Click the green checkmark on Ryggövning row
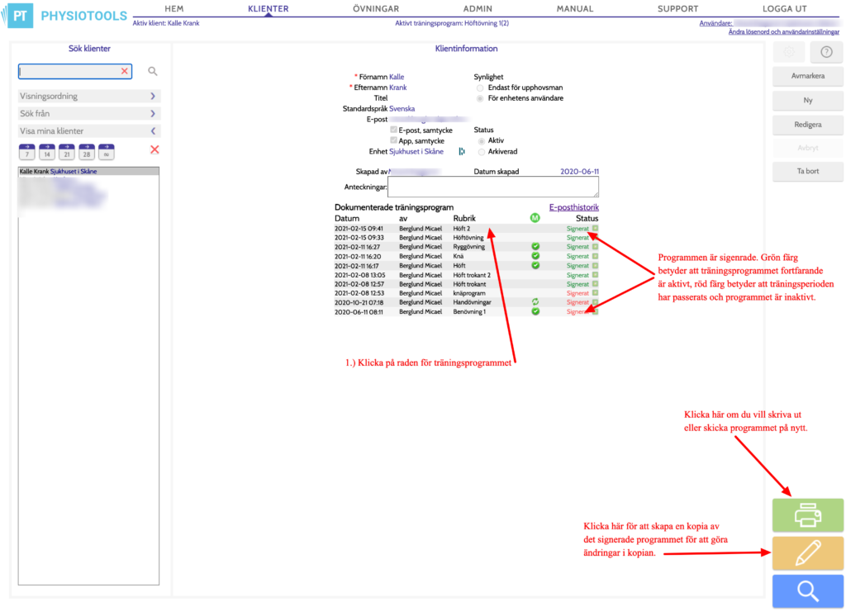 [x=535, y=247]
